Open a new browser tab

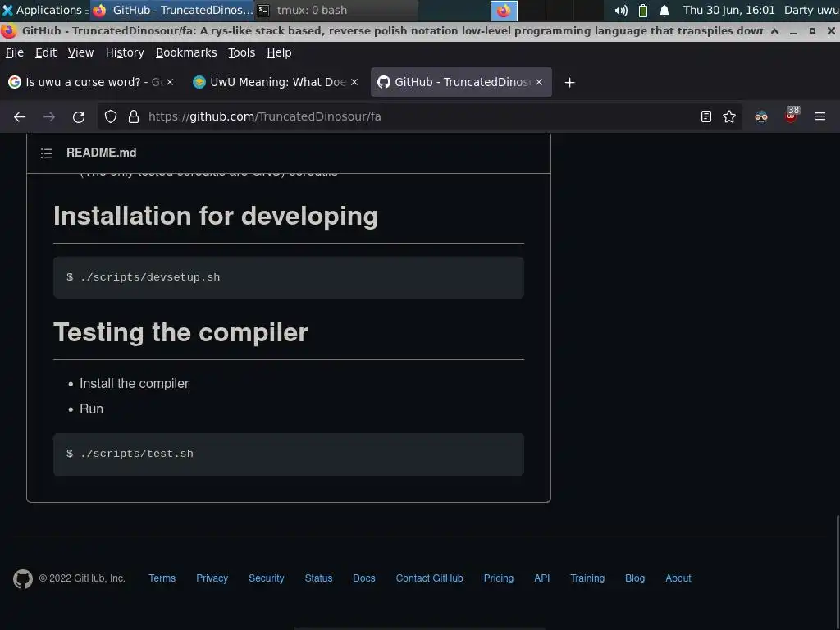click(570, 83)
